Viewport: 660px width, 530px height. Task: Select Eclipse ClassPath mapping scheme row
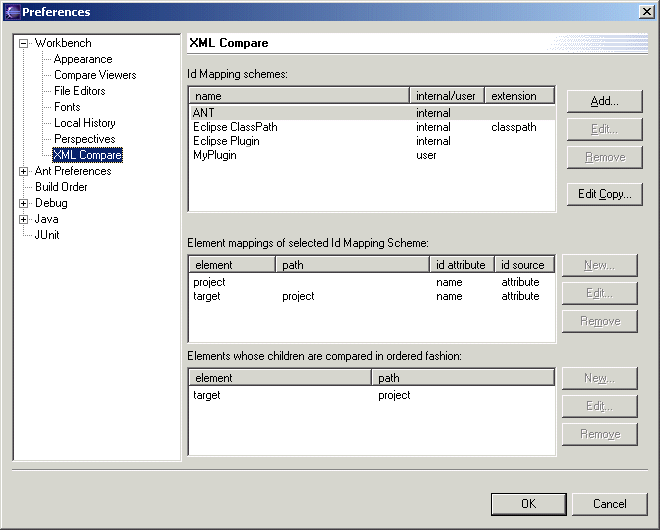tap(235, 127)
